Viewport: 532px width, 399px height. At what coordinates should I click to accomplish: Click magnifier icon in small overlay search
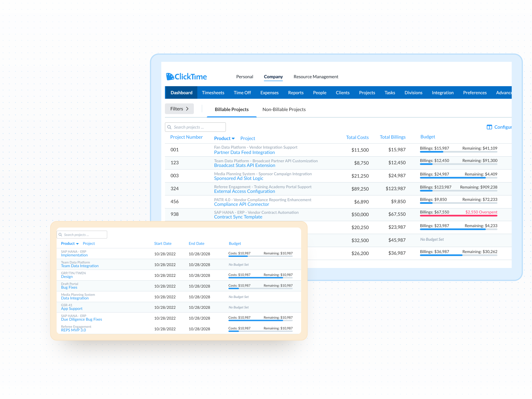[x=60, y=235]
